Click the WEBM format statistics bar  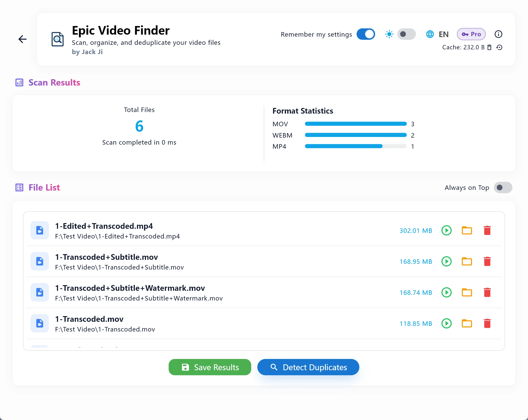tap(356, 135)
